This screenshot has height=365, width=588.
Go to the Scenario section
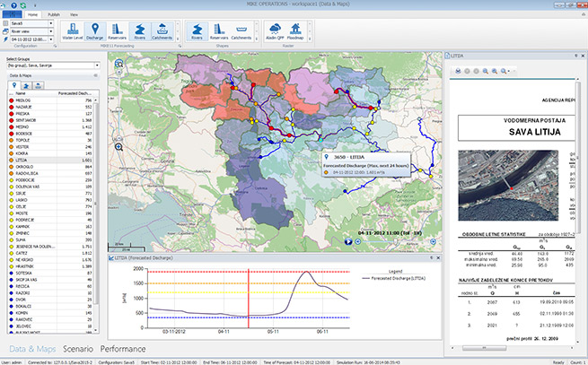pos(77,348)
